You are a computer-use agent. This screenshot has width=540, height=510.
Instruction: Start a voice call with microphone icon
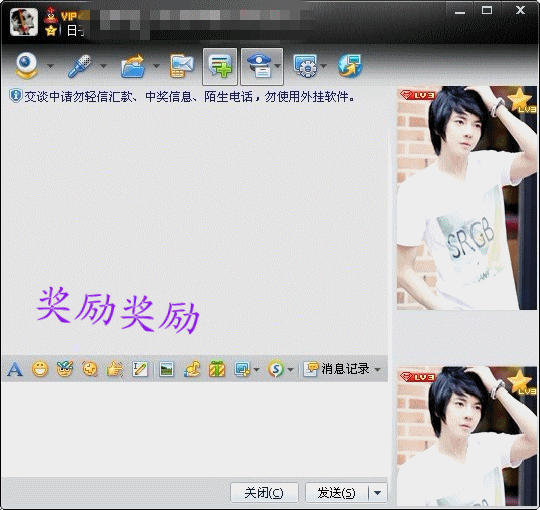80,65
